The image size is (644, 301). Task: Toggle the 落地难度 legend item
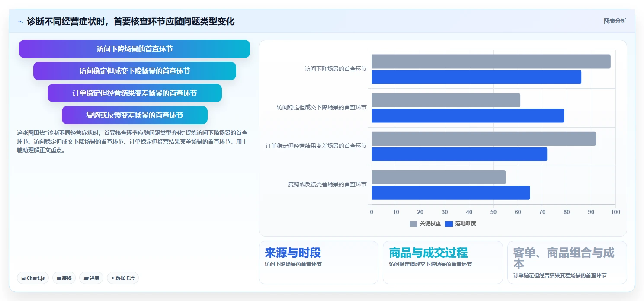pos(460,224)
